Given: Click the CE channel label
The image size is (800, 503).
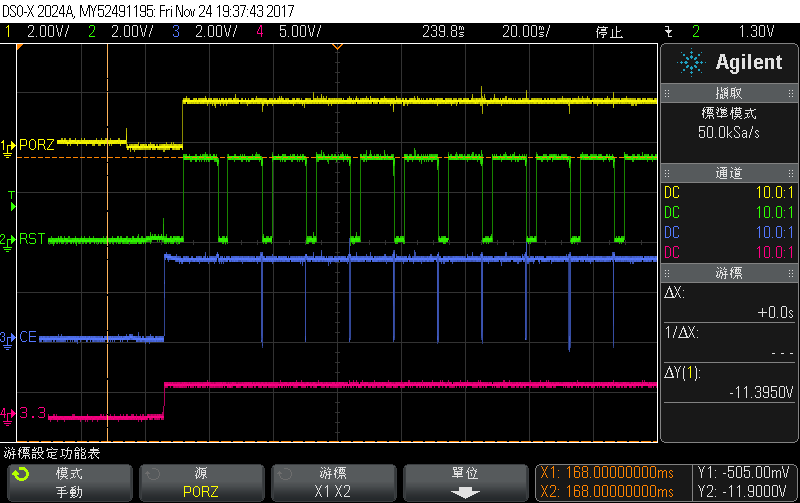Looking at the screenshot, I should 28,337.
